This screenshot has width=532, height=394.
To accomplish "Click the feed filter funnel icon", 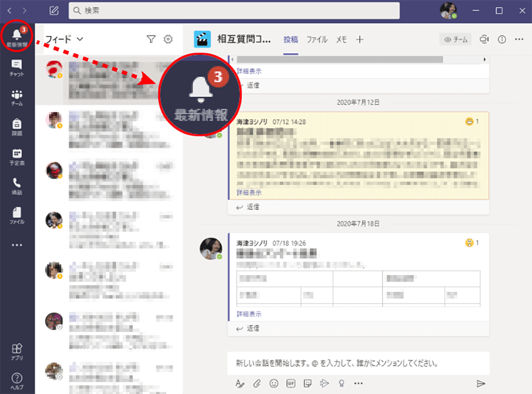I will (151, 40).
